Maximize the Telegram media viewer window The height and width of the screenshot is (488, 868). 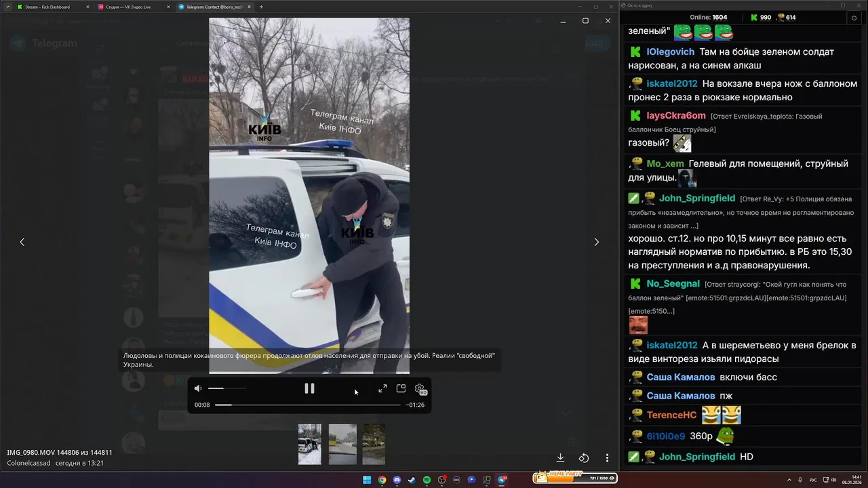(585, 21)
